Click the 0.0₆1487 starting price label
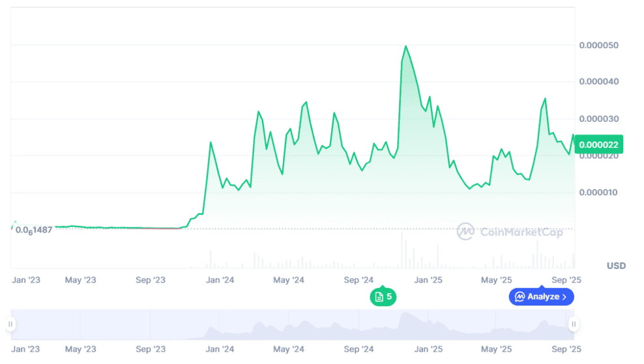Viewport: 644px width, 364px height. pyautogui.click(x=34, y=230)
